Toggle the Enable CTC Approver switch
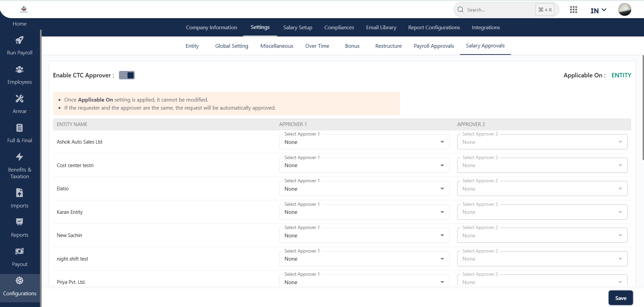The image size is (644, 307). point(127,75)
